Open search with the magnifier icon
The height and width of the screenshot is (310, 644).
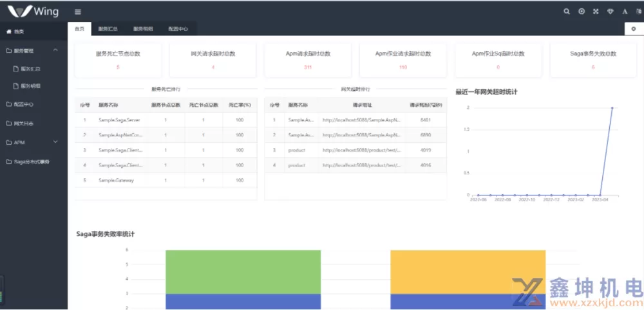[x=567, y=12]
